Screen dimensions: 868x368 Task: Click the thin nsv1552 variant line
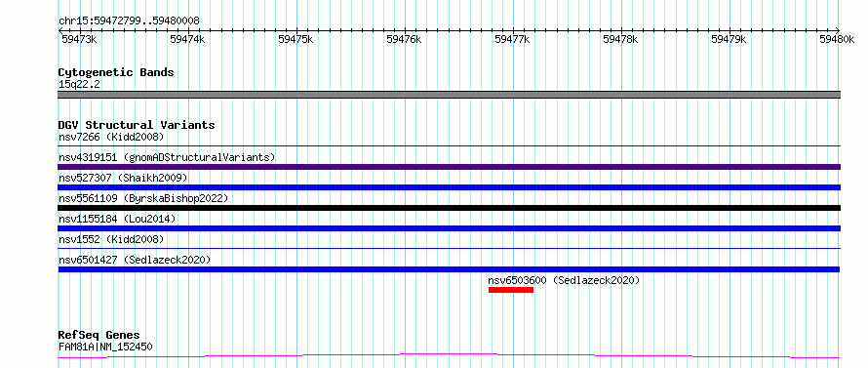[449, 249]
